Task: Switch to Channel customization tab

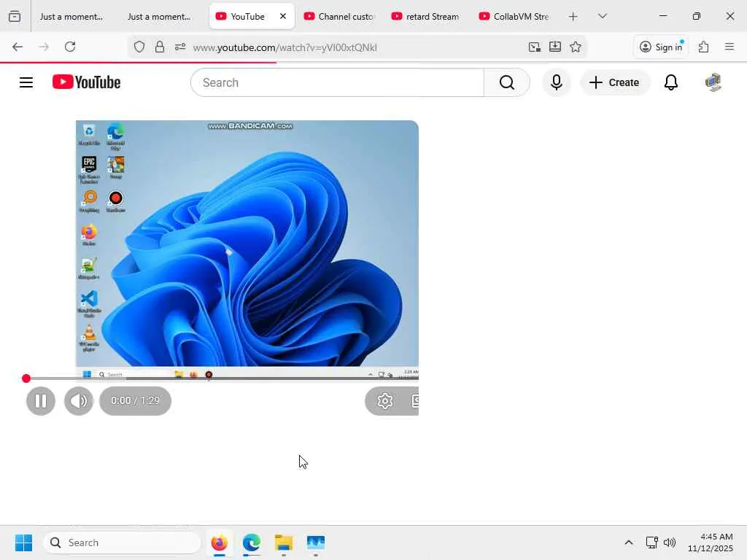Action: point(338,17)
